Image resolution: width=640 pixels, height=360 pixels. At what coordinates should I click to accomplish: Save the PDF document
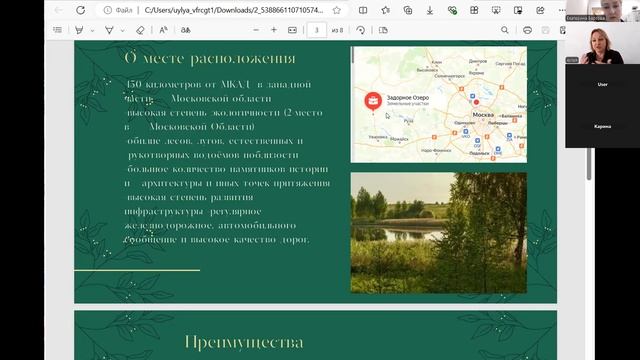[545, 30]
